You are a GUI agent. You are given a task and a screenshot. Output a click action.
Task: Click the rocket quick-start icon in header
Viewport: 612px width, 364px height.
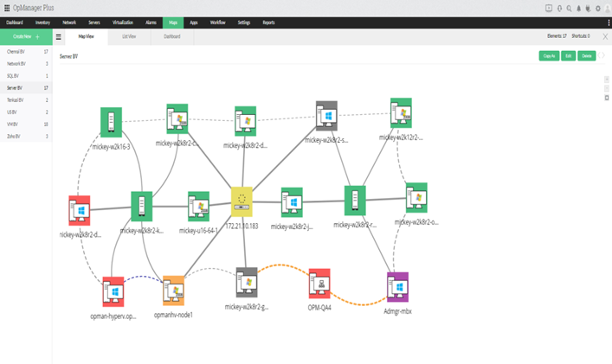point(560,8)
